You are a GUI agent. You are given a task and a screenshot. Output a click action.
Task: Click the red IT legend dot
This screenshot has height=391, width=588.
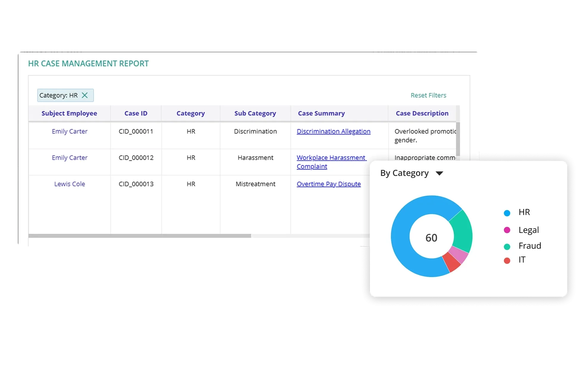(x=507, y=261)
